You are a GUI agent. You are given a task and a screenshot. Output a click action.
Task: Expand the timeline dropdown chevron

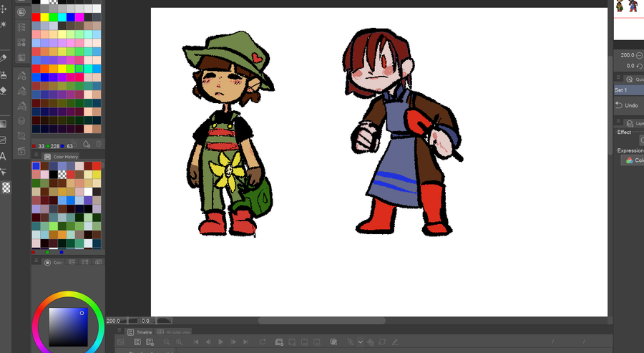coord(360,342)
